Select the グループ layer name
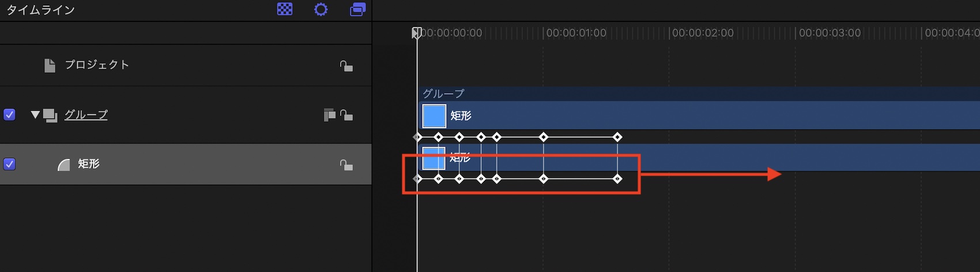The width and height of the screenshot is (980, 272). [x=86, y=114]
